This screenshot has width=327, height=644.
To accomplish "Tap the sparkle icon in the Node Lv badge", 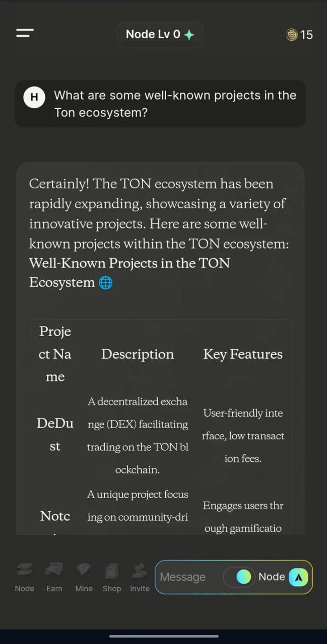I will (188, 33).
